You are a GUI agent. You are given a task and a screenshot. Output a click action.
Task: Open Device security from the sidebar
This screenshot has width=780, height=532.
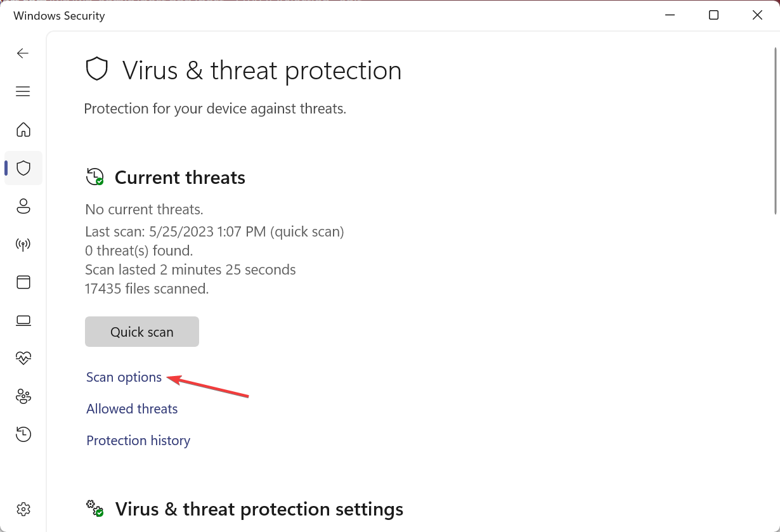(23, 320)
